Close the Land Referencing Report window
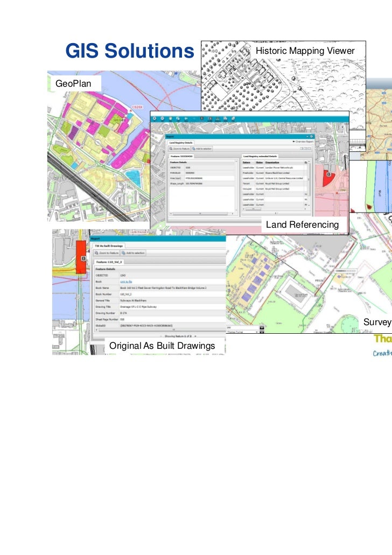This screenshot has height=555, width=392. tap(311, 136)
